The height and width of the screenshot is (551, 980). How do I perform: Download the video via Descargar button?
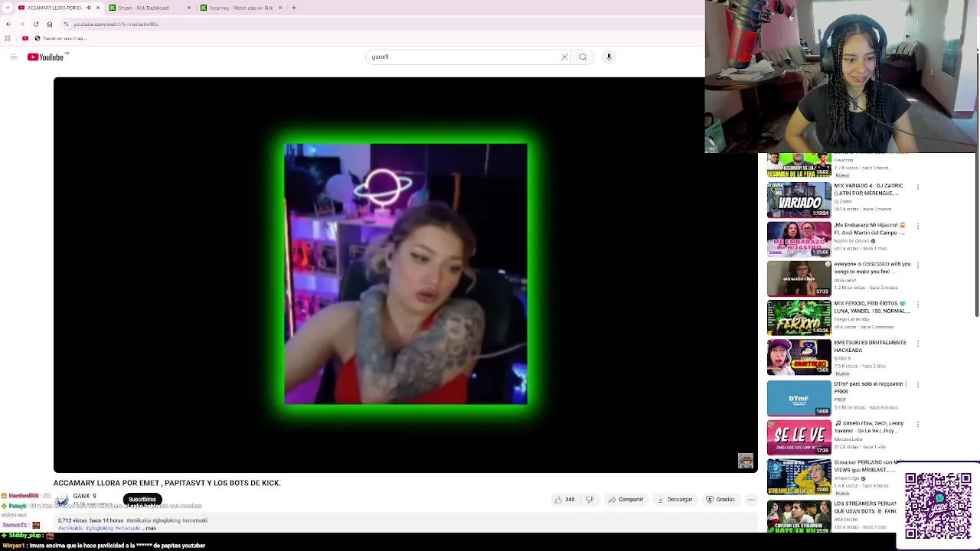tap(675, 500)
